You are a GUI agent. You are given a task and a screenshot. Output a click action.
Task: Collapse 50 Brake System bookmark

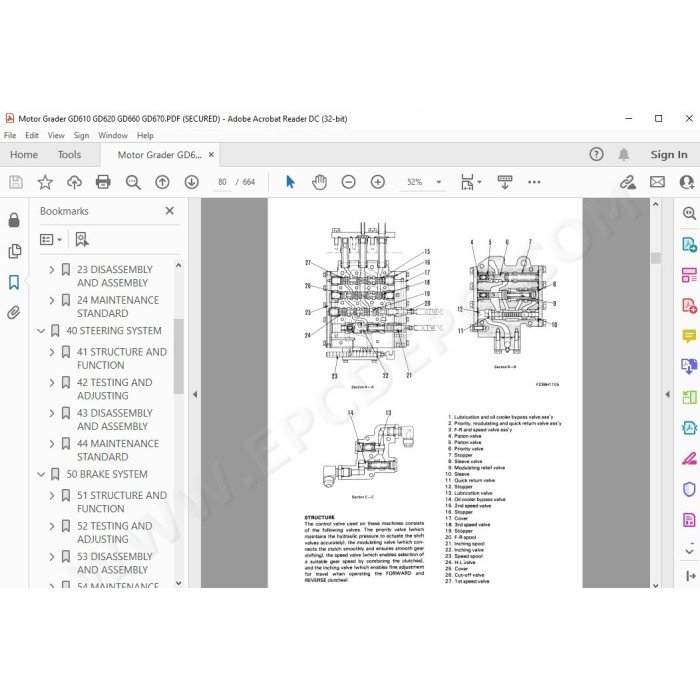point(41,474)
